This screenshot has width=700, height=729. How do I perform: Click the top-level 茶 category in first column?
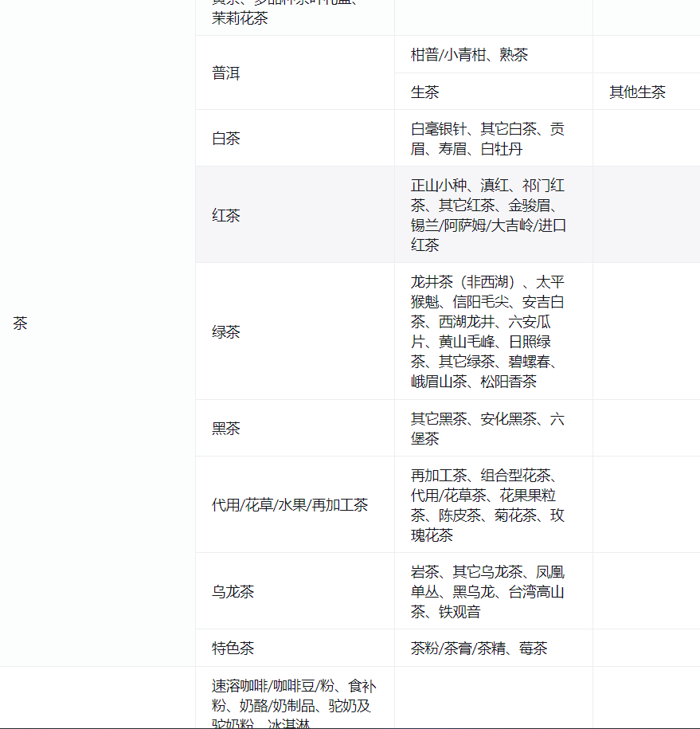20,323
